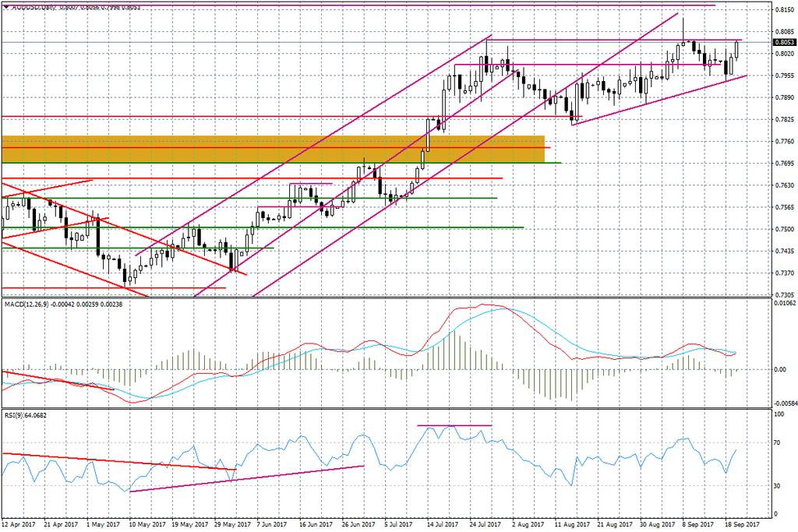Click the 0.7890 price scale label
The height and width of the screenshot is (532, 798).
point(786,97)
